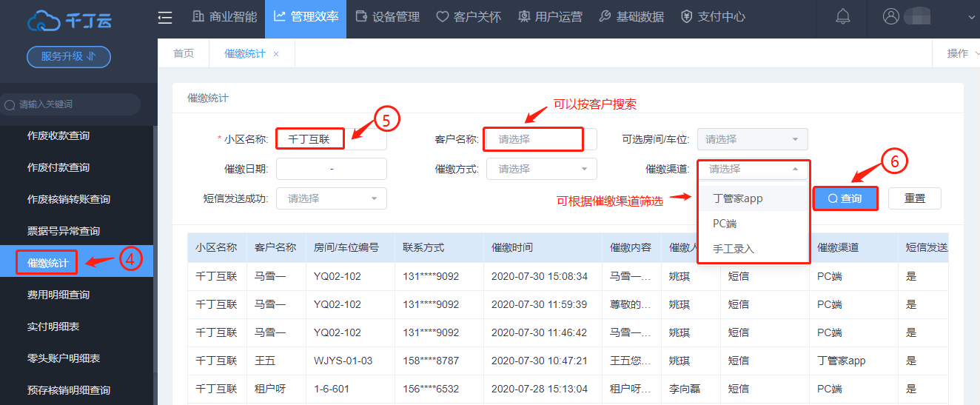The image size is (980, 405).
Task: Open the 可选房间/车位 dropdown
Action: click(x=752, y=139)
